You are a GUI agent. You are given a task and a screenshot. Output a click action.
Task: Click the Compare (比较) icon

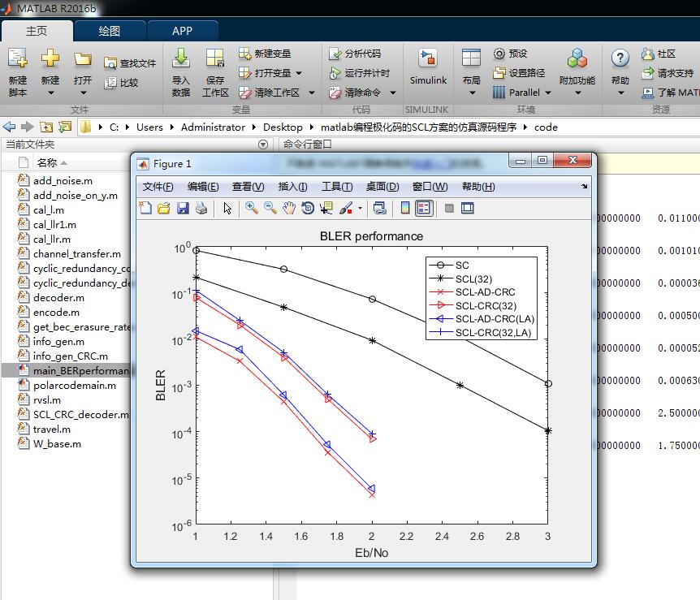point(110,83)
